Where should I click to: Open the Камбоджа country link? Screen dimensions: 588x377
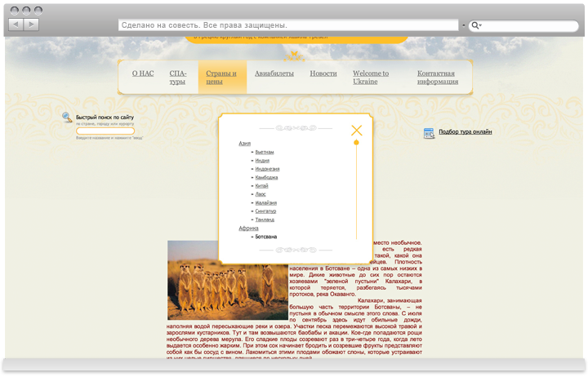click(x=266, y=177)
